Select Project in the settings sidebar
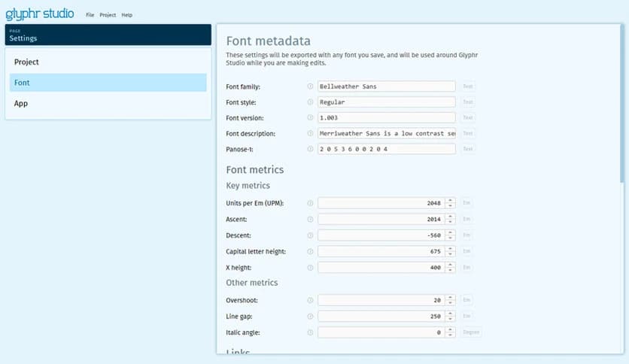The image size is (629, 364). 108,62
